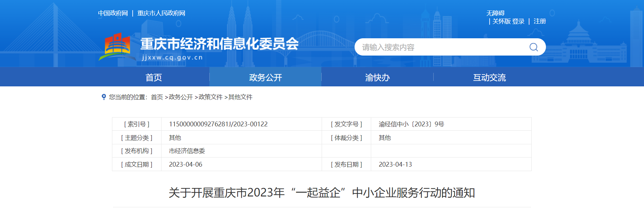
Task: Click the search input field
Action: pos(441,47)
